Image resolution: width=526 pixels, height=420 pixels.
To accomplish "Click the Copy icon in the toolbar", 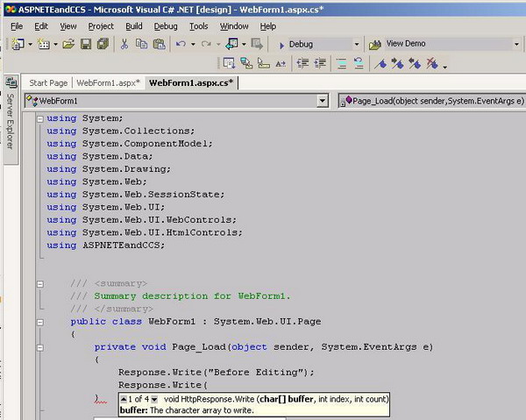I will [141, 44].
